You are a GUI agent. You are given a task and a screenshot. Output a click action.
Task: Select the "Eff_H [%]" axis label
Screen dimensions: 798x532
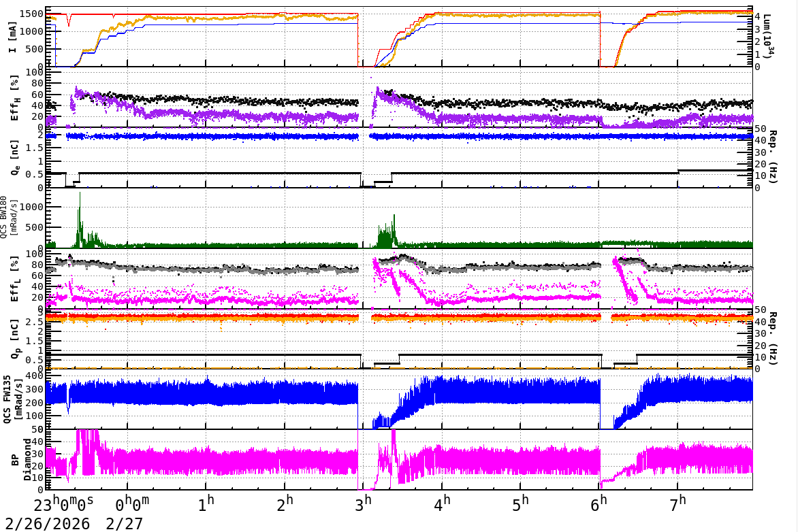14,98
